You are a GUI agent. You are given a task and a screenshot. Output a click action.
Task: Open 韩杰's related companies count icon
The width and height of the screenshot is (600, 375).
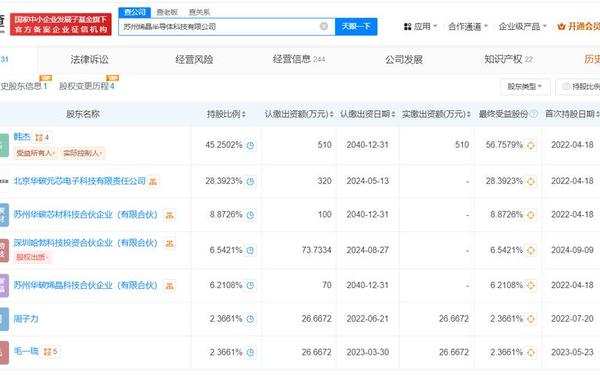42,137
